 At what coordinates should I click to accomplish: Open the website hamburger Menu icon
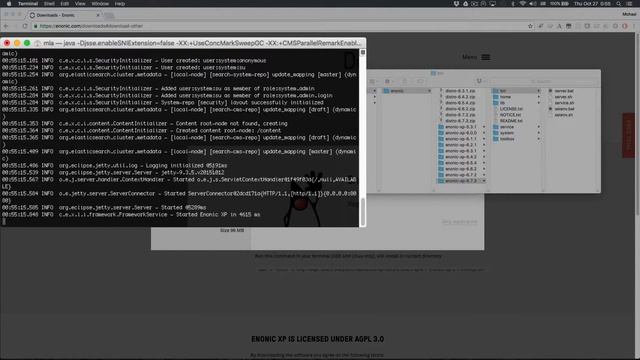coord(486,57)
